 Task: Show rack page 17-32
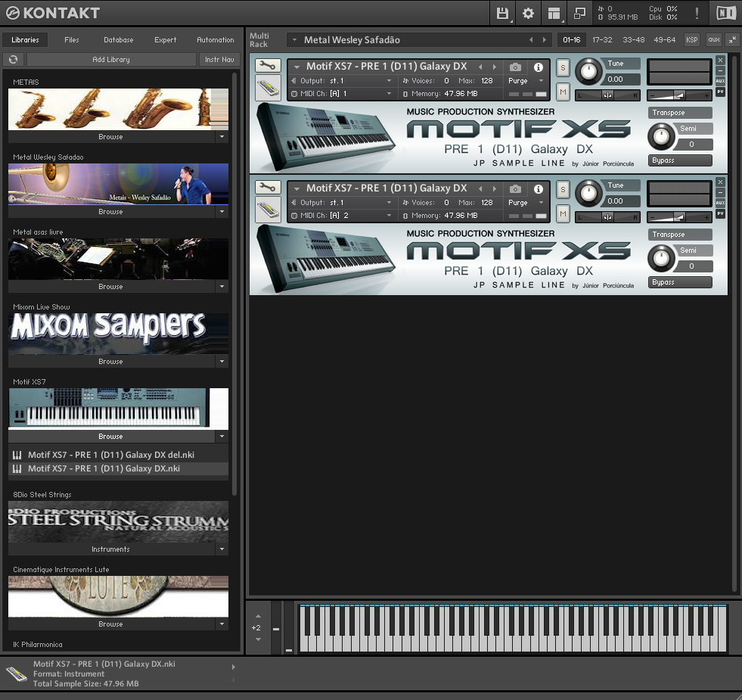pos(602,40)
